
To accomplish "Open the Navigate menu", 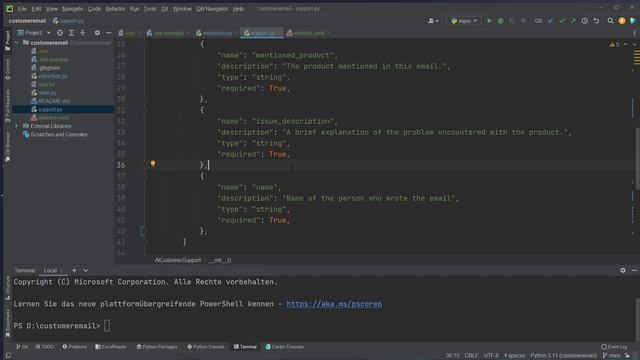I will (72, 9).
